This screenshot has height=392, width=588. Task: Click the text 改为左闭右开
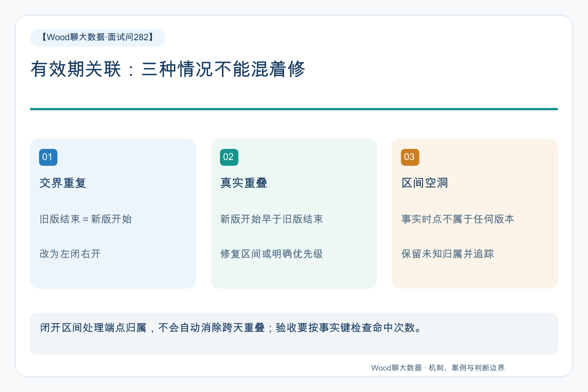tap(70, 254)
